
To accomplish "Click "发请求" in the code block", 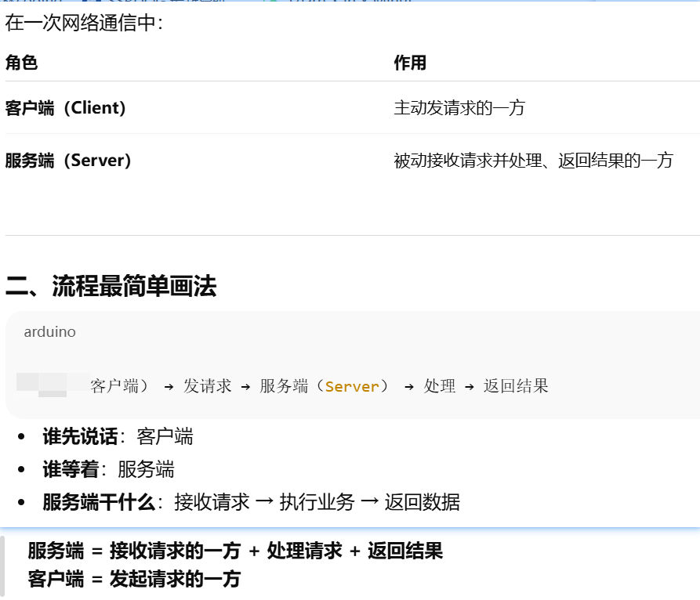I will click(x=207, y=386).
